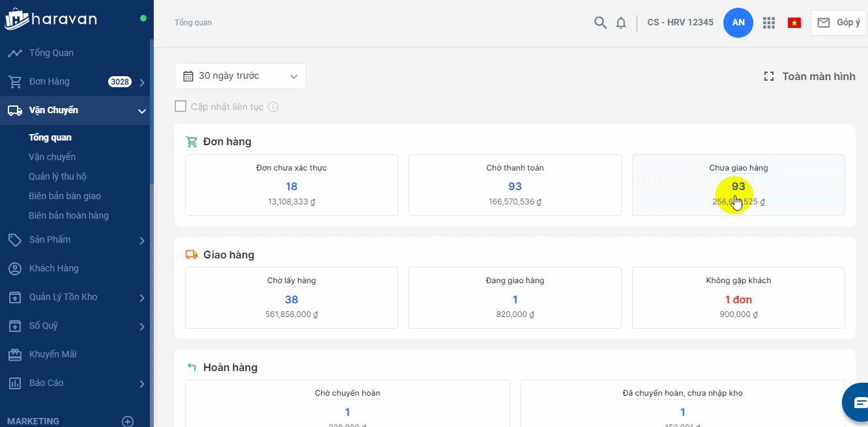Click the Góp ý feedback button
Viewport: 868px width, 427px height.
click(x=839, y=23)
